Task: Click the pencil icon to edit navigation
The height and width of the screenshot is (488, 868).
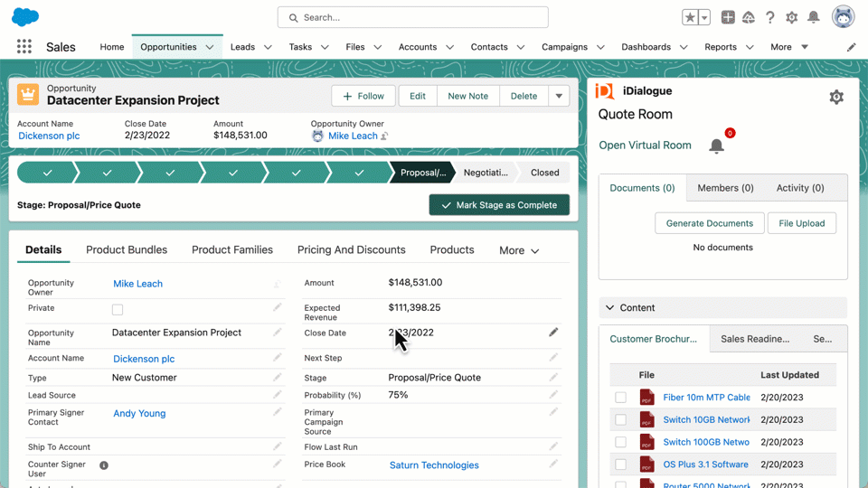Action: click(852, 47)
